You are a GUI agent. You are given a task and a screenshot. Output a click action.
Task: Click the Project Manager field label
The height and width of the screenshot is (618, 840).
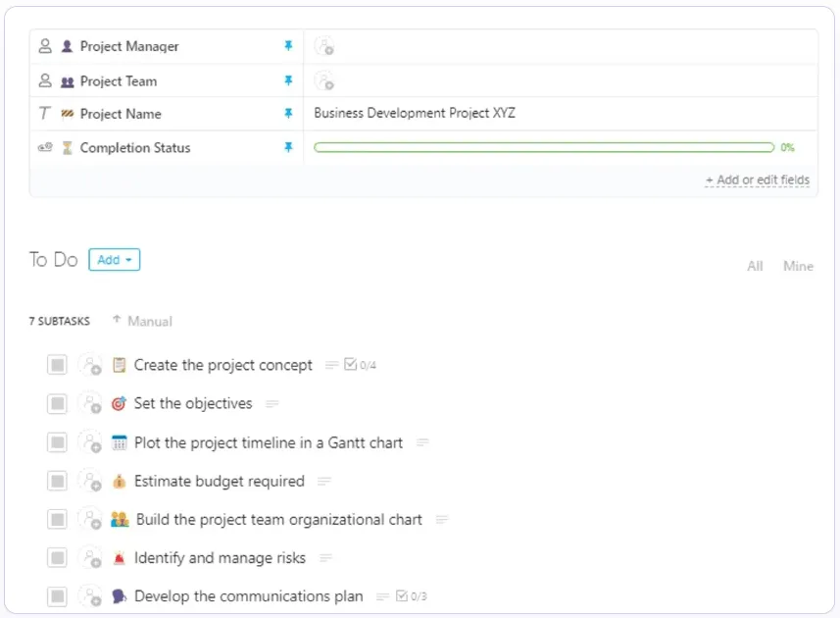[x=129, y=46]
